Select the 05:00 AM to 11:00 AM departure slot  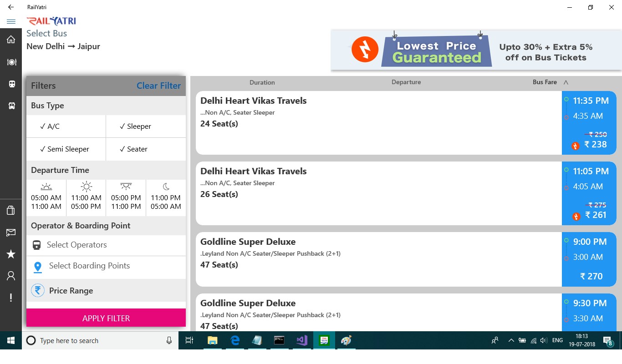(46, 198)
